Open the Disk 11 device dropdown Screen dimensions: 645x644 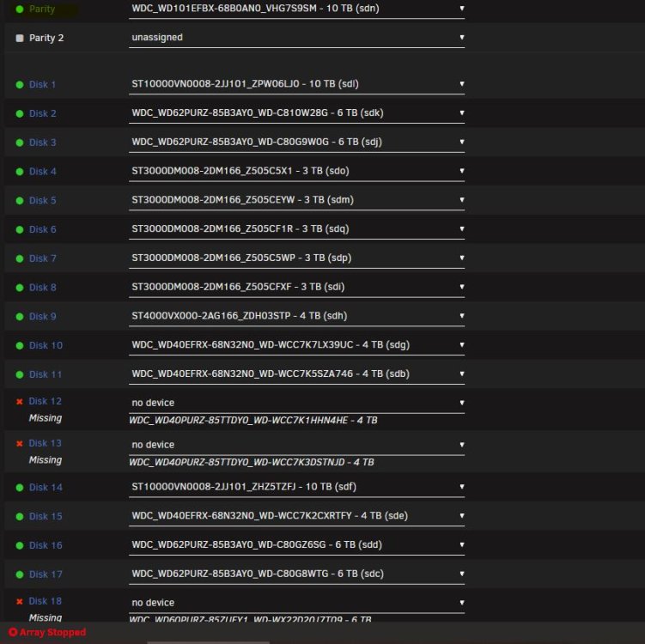coord(296,374)
